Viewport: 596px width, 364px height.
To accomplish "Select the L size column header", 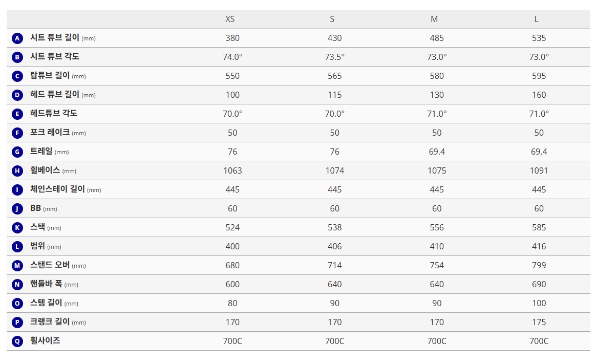I will click(536, 19).
